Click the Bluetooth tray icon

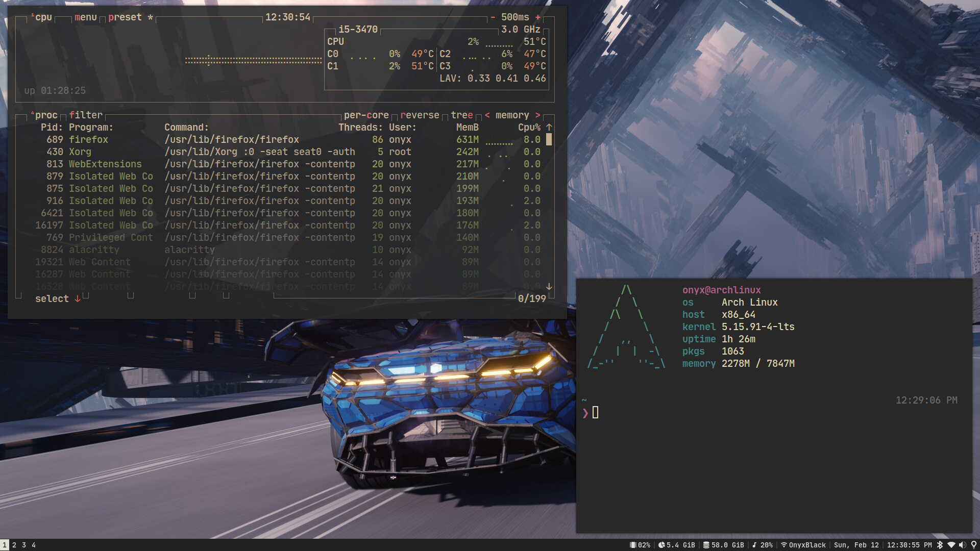[940, 545]
